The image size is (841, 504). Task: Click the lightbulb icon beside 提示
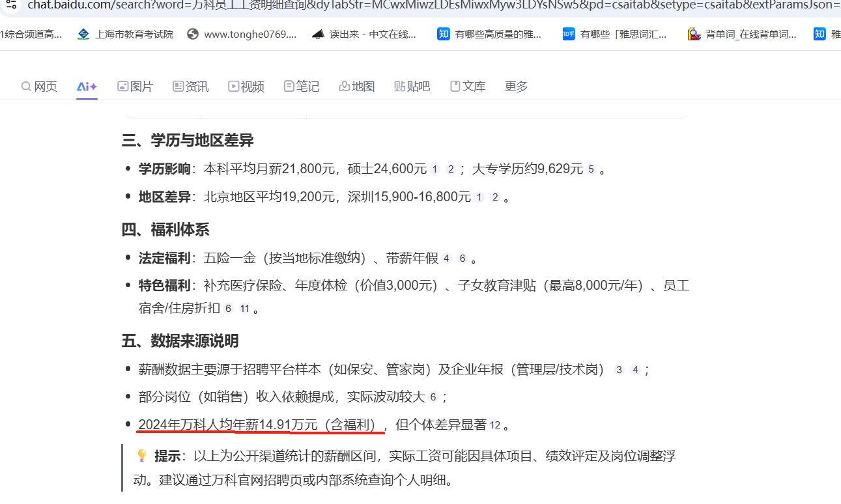pyautogui.click(x=141, y=455)
